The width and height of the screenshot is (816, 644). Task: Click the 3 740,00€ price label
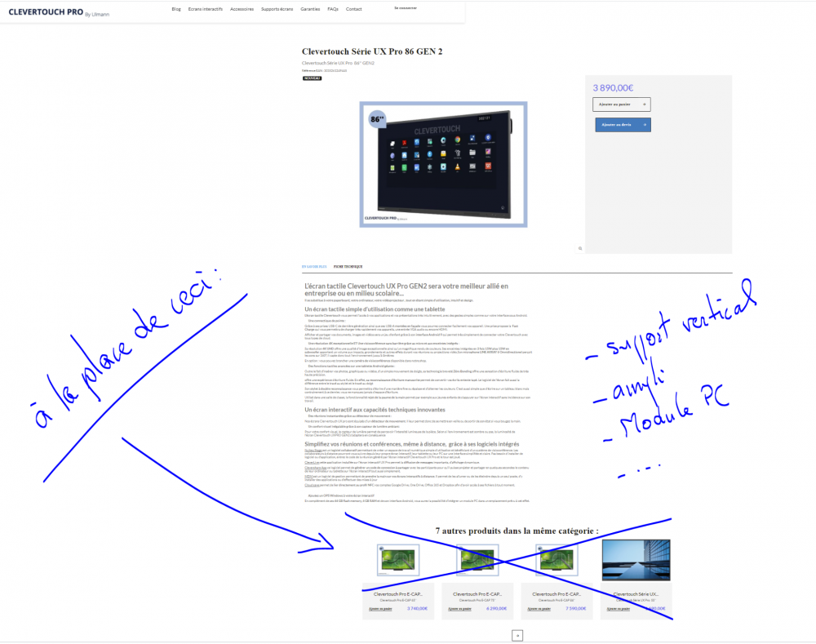click(417, 609)
